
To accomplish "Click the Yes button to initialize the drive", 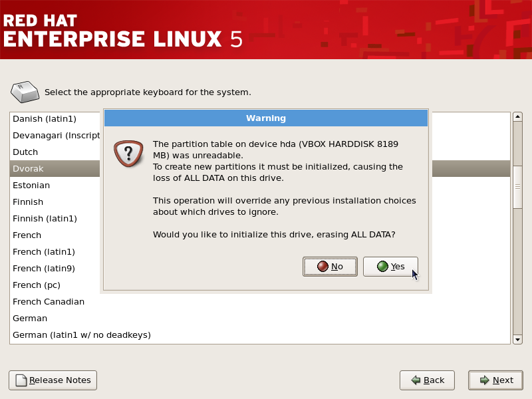I will (390, 267).
